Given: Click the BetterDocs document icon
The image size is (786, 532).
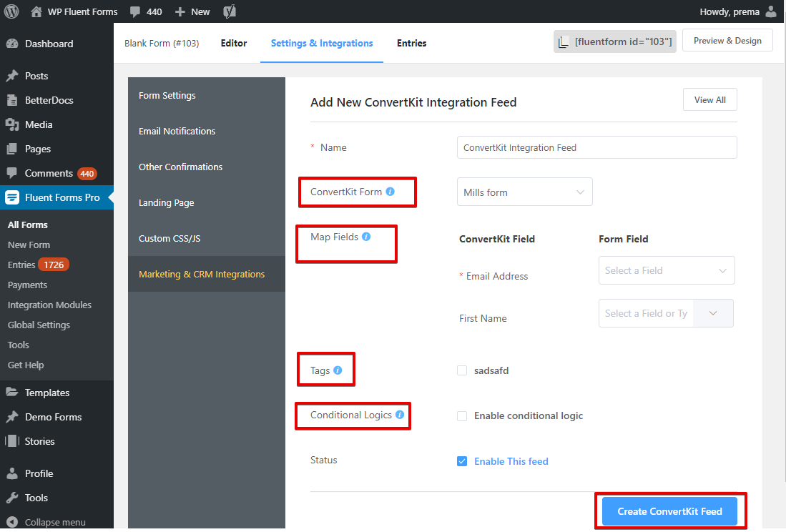Looking at the screenshot, I should 12,100.
